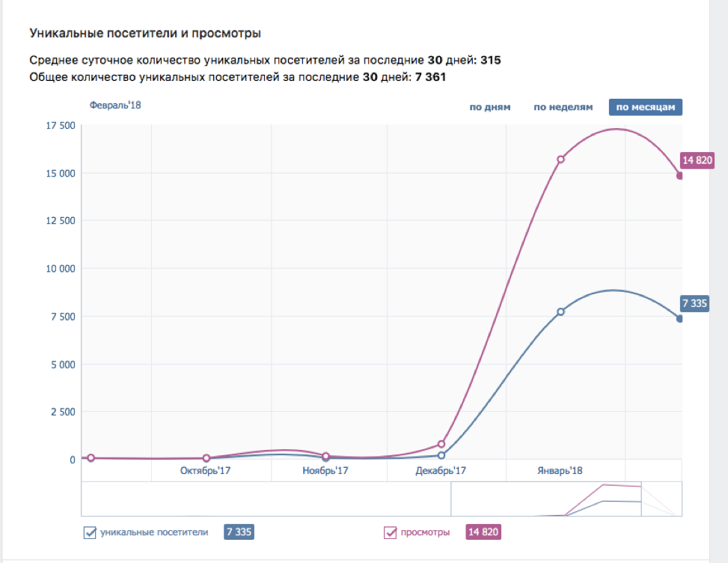
Task: Uncheck the "просмотры" checkbox
Action: (x=390, y=533)
